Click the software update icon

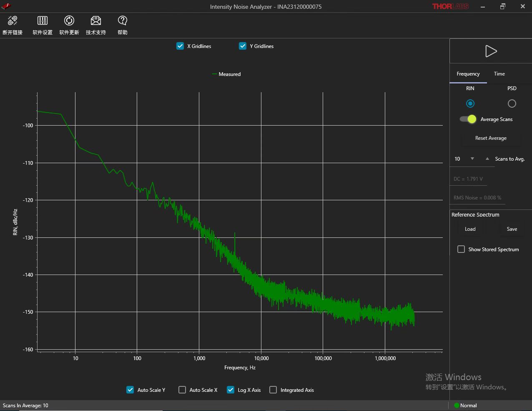[69, 21]
